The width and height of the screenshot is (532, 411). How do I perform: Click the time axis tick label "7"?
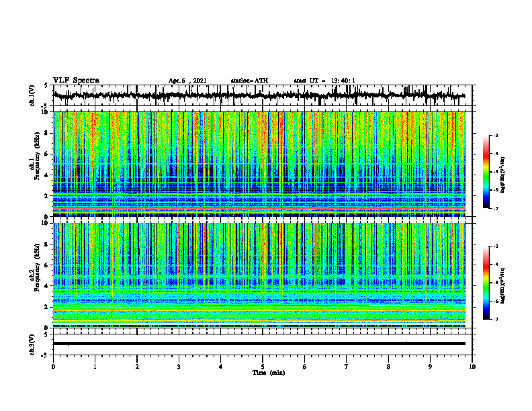pos(347,367)
